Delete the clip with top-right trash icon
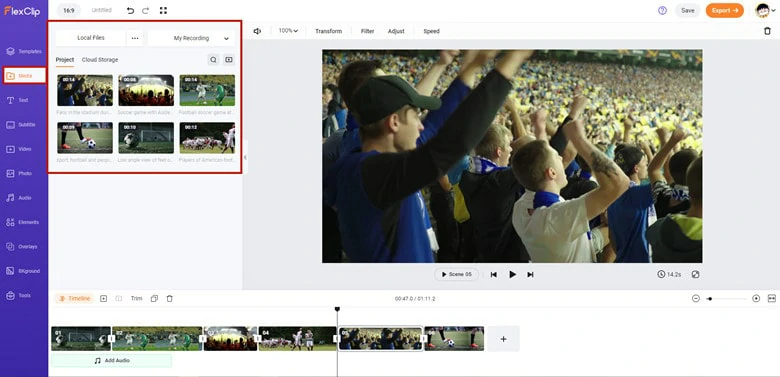780x377 pixels. tap(767, 31)
